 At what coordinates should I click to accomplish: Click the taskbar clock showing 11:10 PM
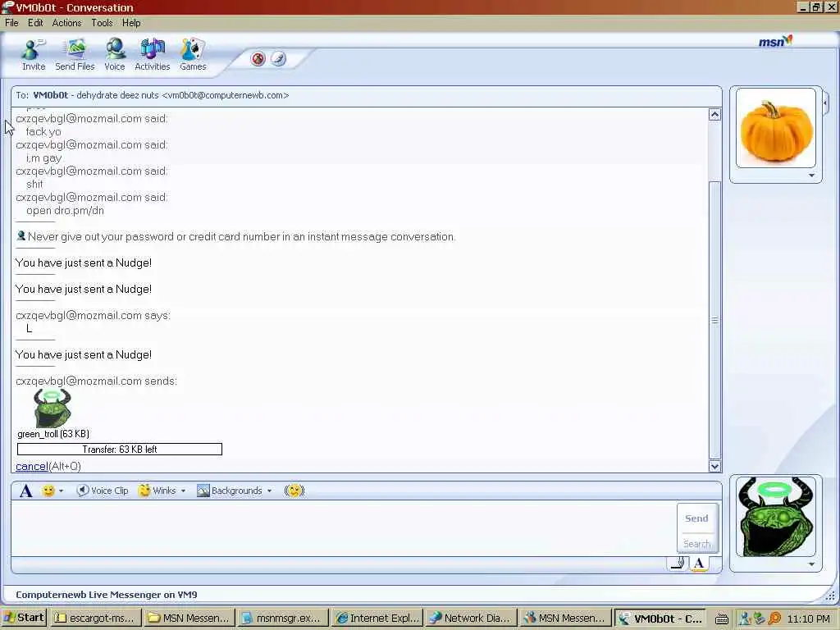pos(808,619)
